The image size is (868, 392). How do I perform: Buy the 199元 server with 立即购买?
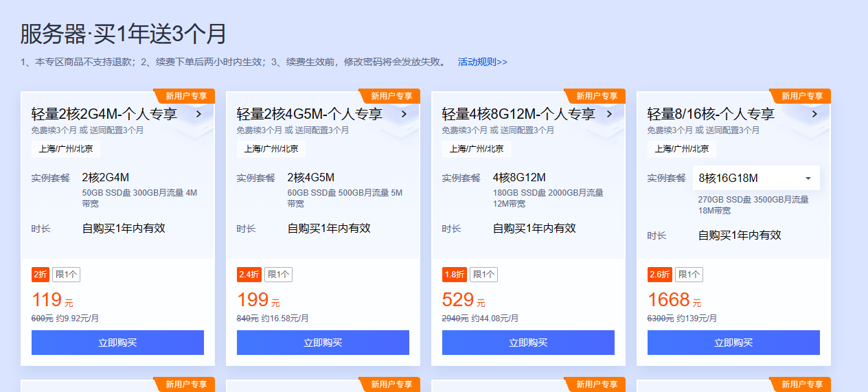click(323, 343)
